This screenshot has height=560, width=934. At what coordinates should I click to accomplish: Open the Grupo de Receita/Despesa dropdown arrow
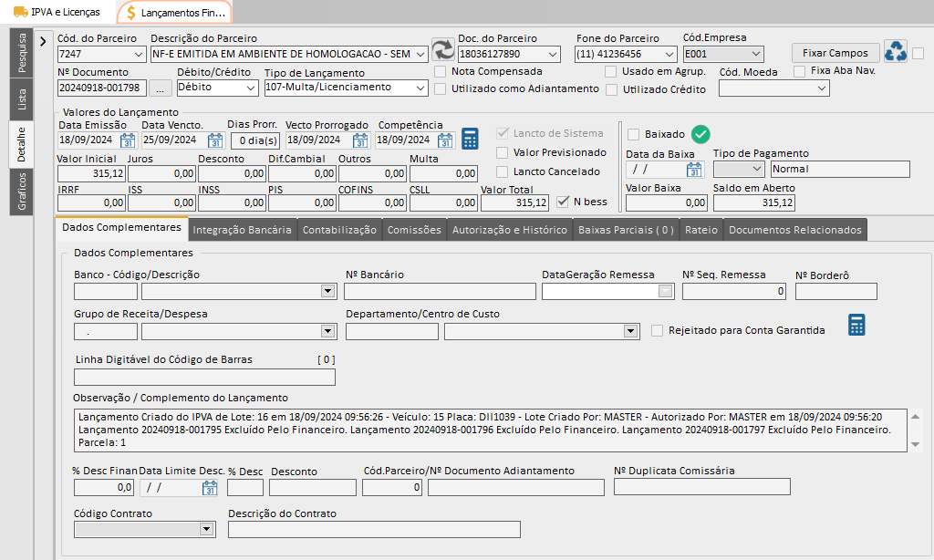(x=327, y=331)
